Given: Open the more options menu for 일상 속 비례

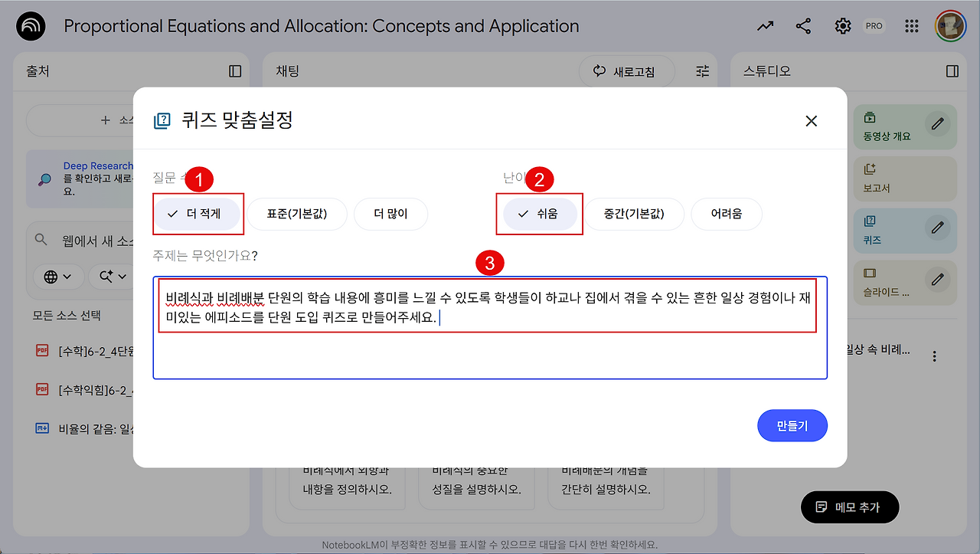Looking at the screenshot, I should [934, 356].
